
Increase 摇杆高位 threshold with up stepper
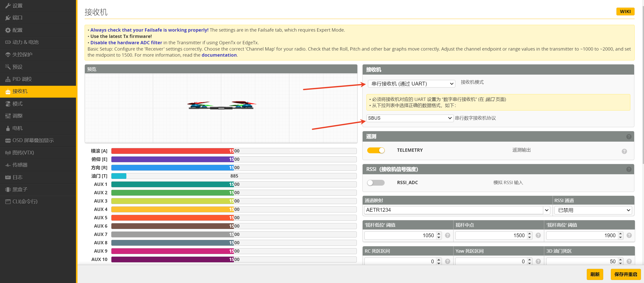point(620,234)
